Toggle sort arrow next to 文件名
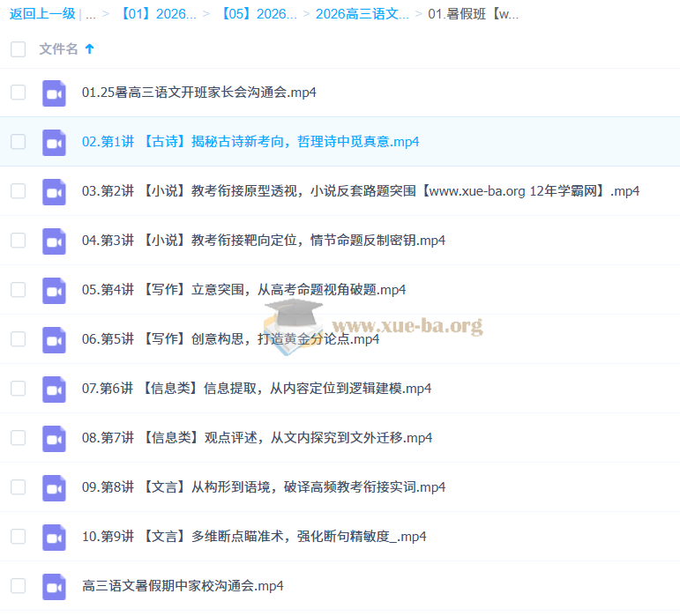The height and width of the screenshot is (616, 680). [x=90, y=49]
